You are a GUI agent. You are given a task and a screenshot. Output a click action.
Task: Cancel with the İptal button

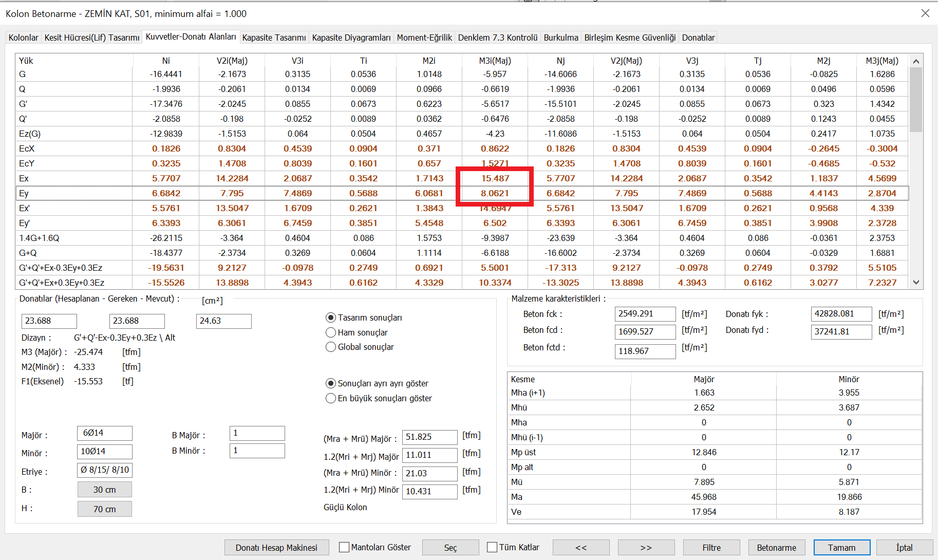[x=905, y=548]
